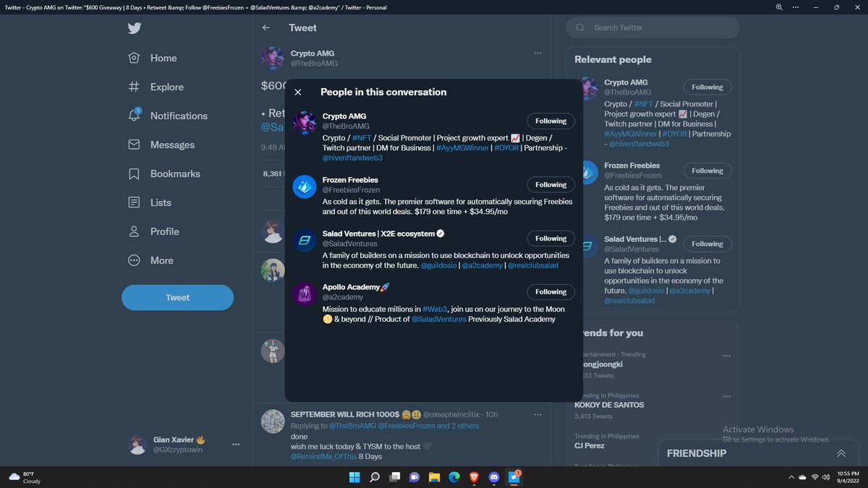Open Discord from the taskbar
This screenshot has width=868, height=488.
pyautogui.click(x=494, y=477)
